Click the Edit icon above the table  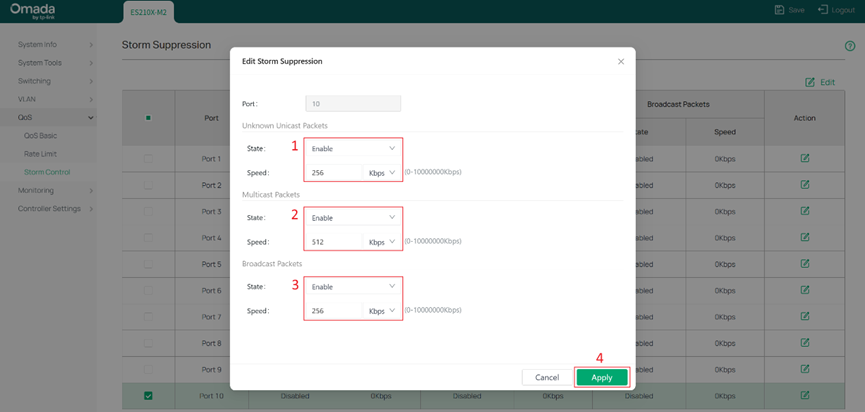[811, 82]
